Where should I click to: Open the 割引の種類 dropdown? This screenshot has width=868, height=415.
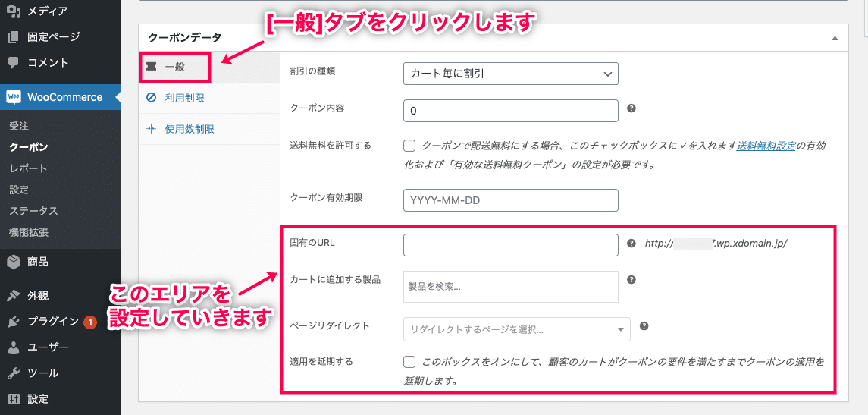510,74
